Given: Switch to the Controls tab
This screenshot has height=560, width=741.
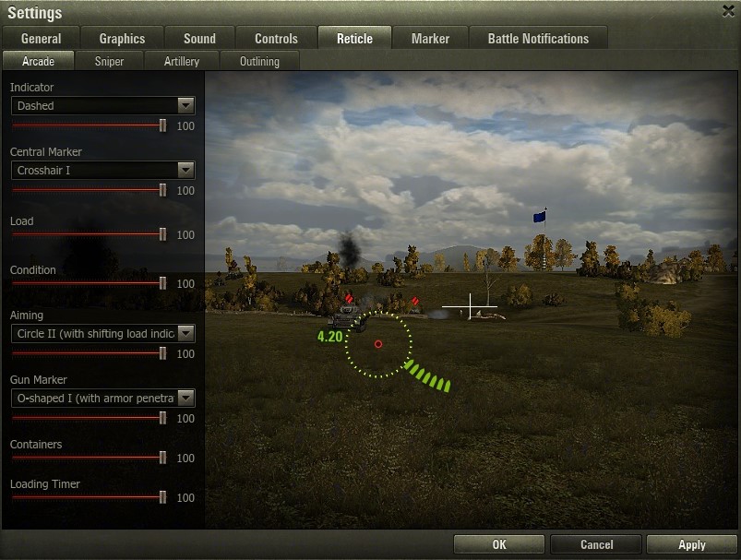Looking at the screenshot, I should (x=276, y=38).
